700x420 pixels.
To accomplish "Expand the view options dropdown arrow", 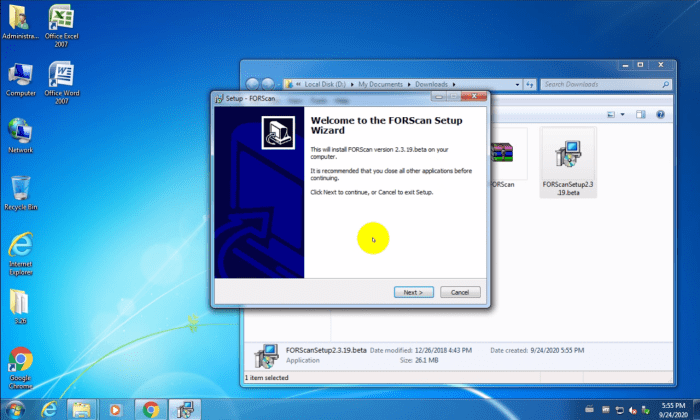I will click(x=622, y=115).
